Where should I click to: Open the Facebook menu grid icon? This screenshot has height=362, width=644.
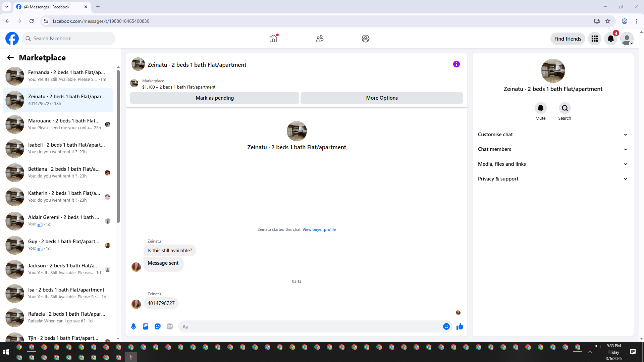click(595, 39)
